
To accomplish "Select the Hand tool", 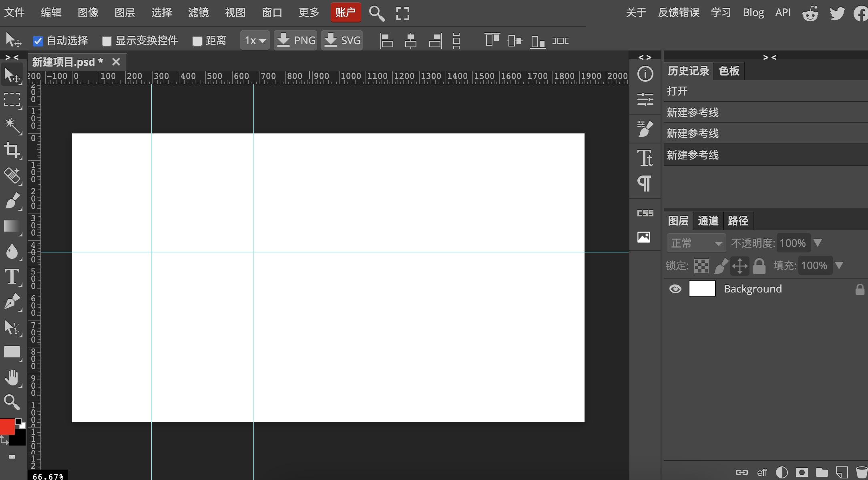I will pos(12,377).
